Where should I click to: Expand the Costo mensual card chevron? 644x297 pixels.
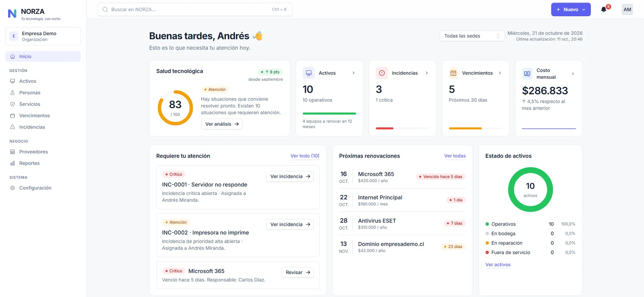tap(573, 74)
